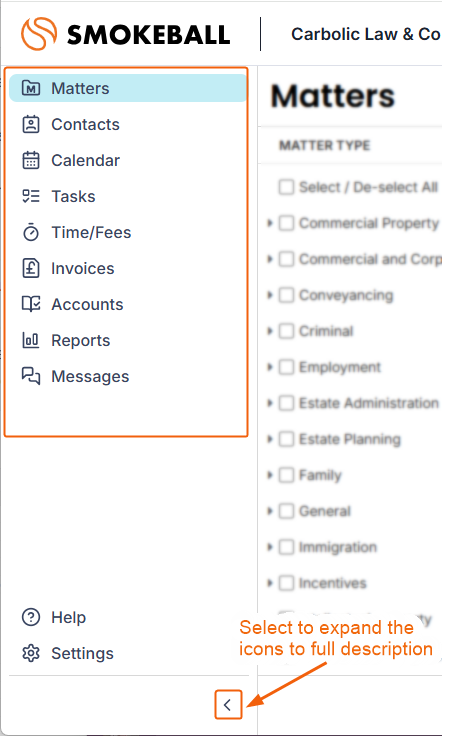The height and width of the screenshot is (736, 460).
Task: Select the Reports bar chart icon
Action: click(x=31, y=340)
